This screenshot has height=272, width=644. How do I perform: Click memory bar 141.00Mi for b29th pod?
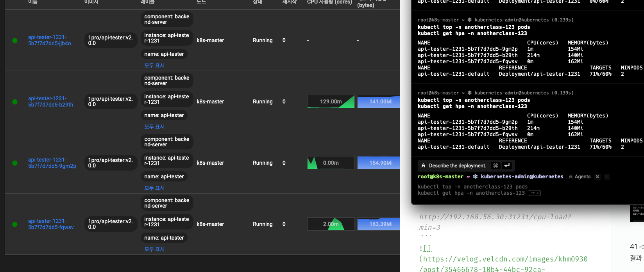pos(379,101)
